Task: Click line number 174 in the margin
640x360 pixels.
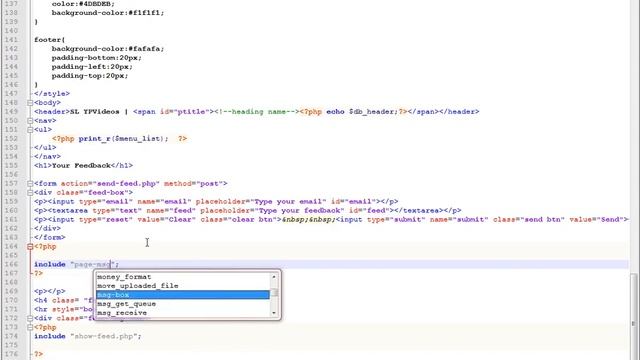Action: pos(11,336)
